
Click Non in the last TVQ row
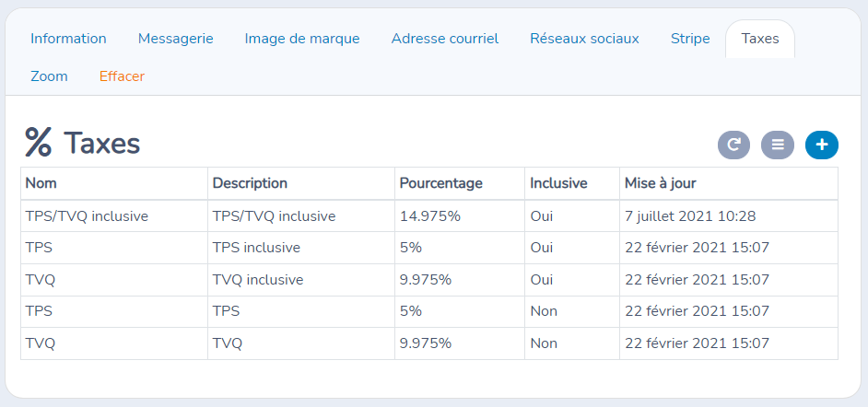click(x=572, y=343)
